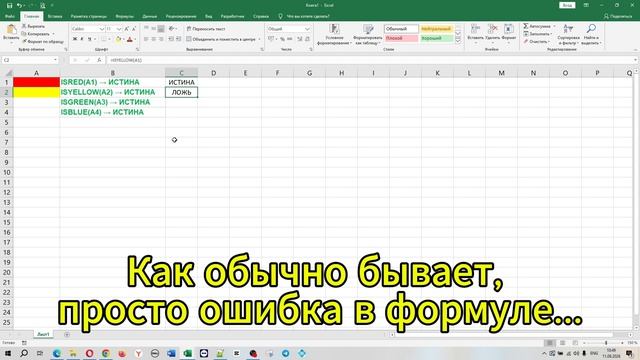Click the decrease indent icon

(171, 39)
